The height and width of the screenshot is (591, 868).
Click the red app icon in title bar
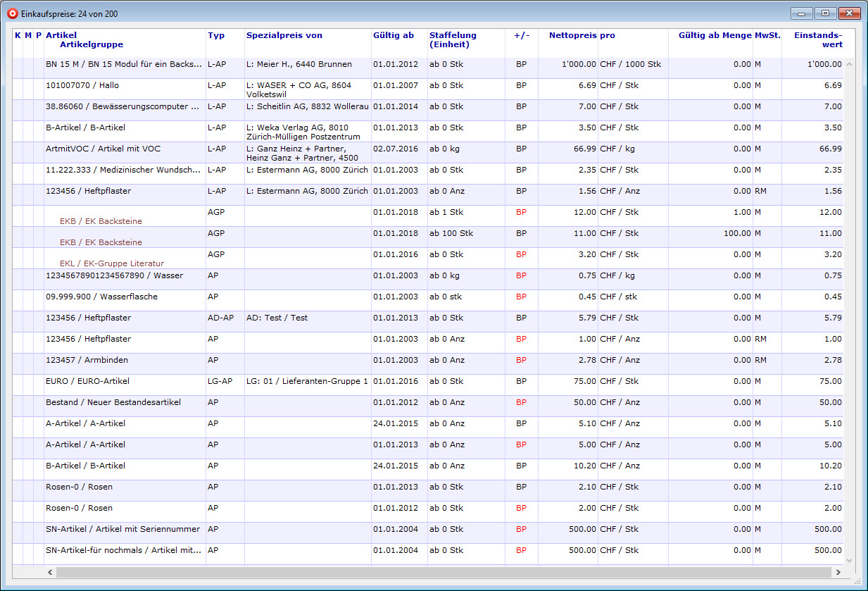12,13
